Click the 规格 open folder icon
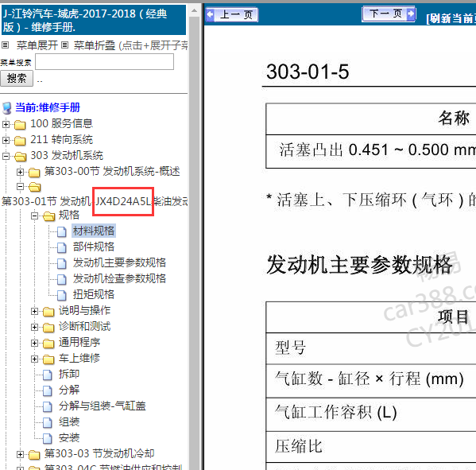The image size is (476, 470). tap(49, 216)
